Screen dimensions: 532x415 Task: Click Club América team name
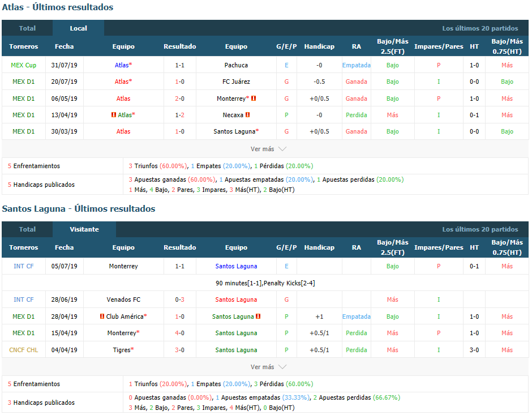125,316
